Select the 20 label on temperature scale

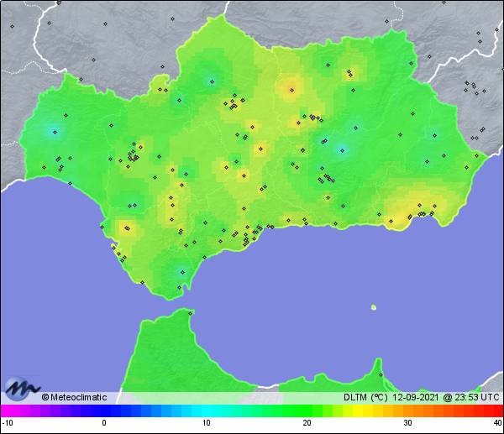pos(307,422)
